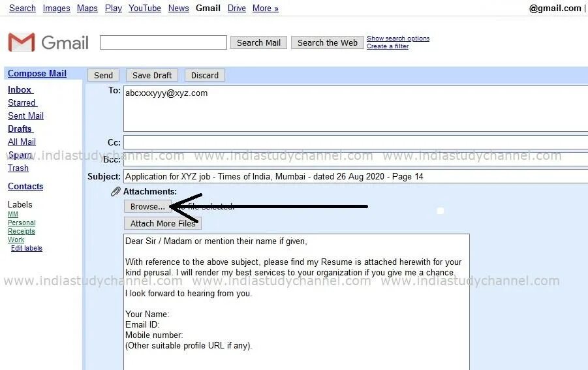Screen dimensions: 588x370
Task: Click Compose Mail in the sidebar
Action: [37, 74]
